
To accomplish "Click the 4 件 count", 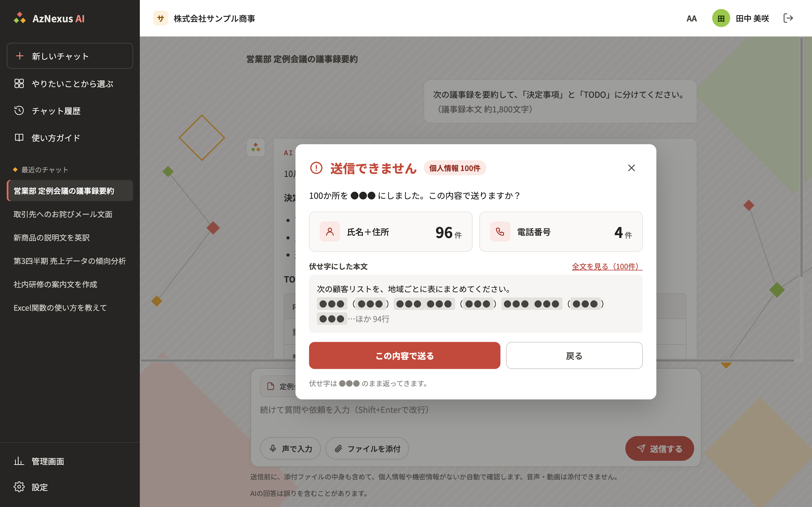I will pos(623,232).
